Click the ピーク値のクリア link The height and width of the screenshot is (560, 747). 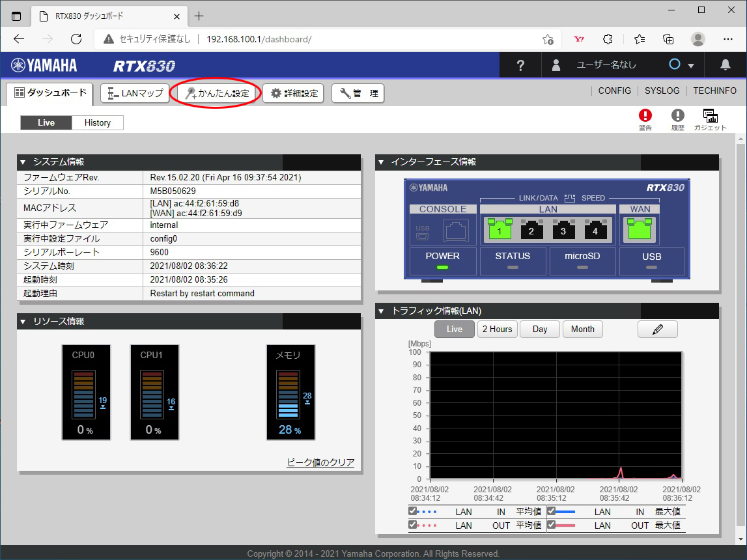320,462
